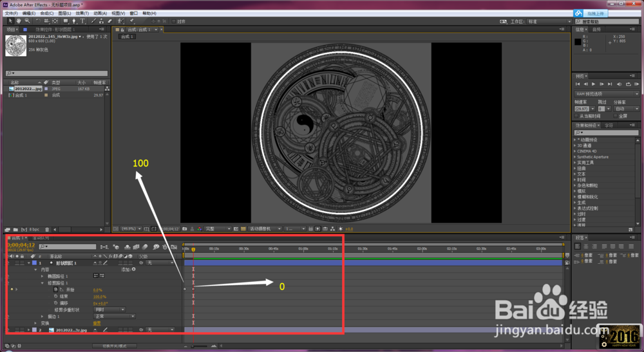Jump to first frame in Preview panel
The image size is (644, 352).
click(x=578, y=84)
